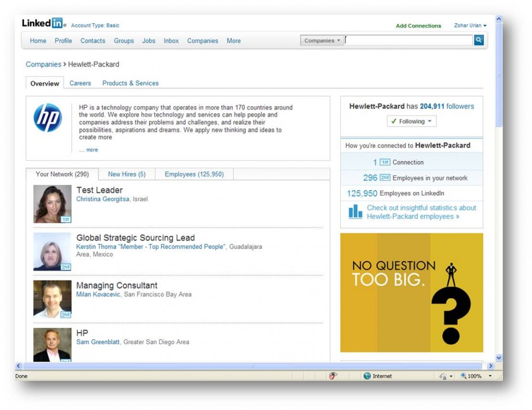The height and width of the screenshot is (410, 532).
Task: Open the zoom level dropdown arrow
Action: (490, 376)
